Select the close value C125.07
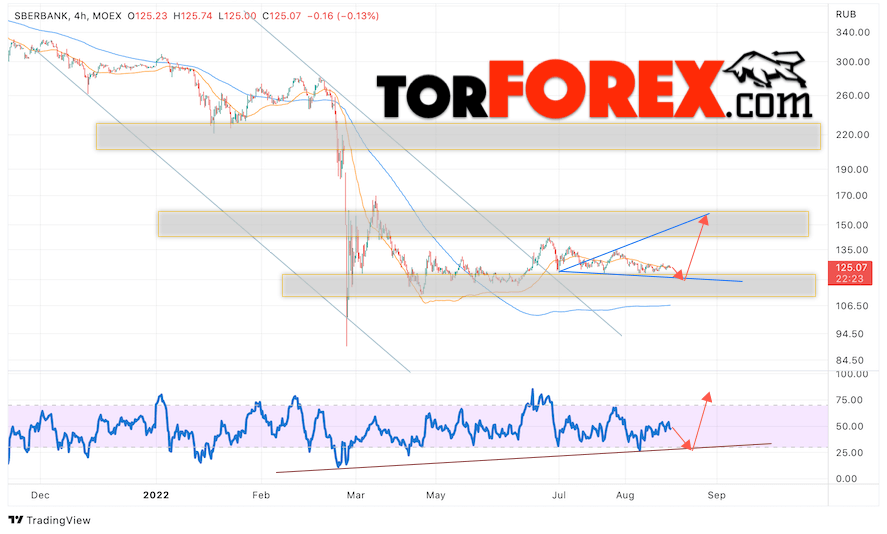This screenshot has width=887, height=534. tap(282, 16)
